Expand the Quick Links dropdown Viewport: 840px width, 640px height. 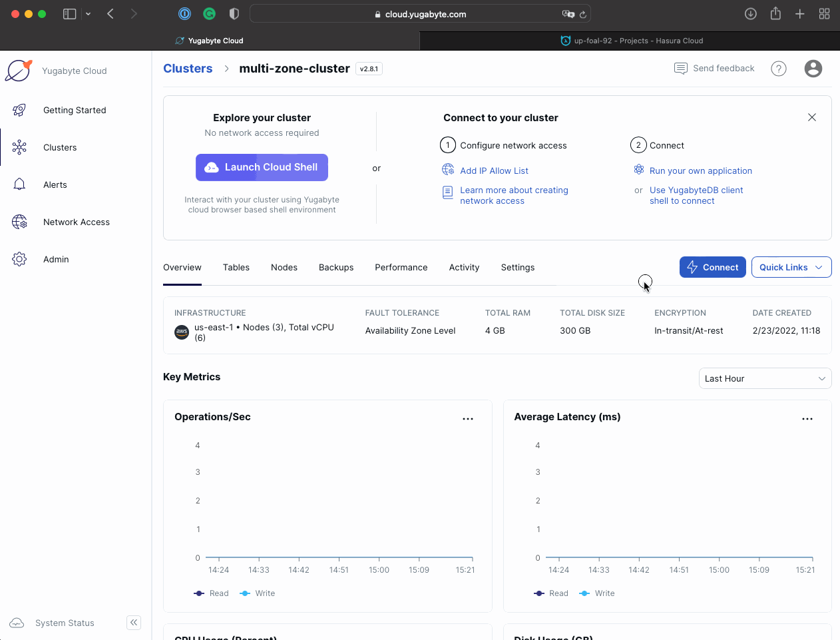coord(791,267)
